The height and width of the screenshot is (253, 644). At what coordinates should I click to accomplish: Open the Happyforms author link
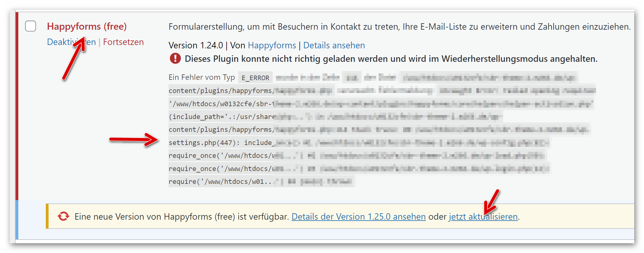click(x=272, y=45)
